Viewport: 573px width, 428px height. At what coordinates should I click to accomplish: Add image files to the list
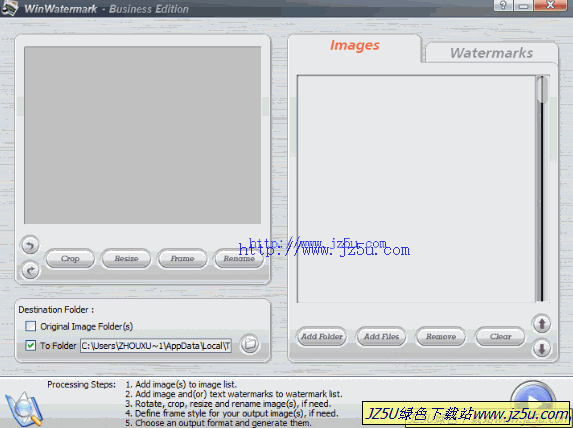[382, 336]
